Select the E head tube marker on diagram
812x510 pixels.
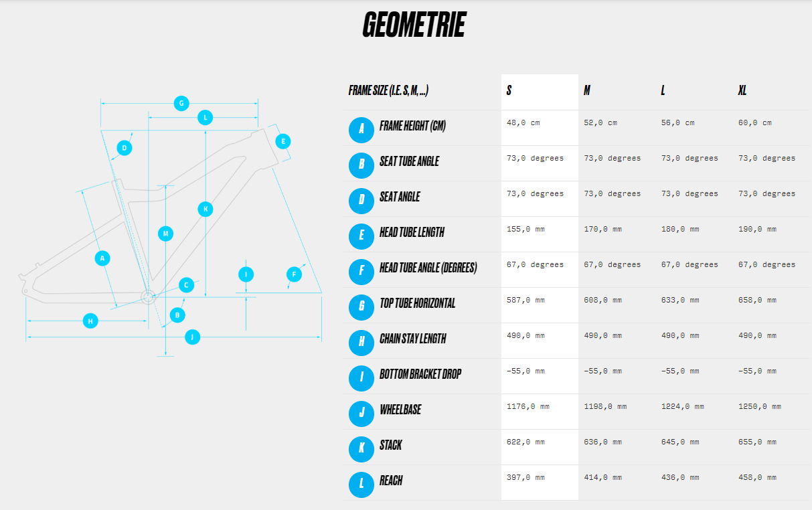coord(283,141)
